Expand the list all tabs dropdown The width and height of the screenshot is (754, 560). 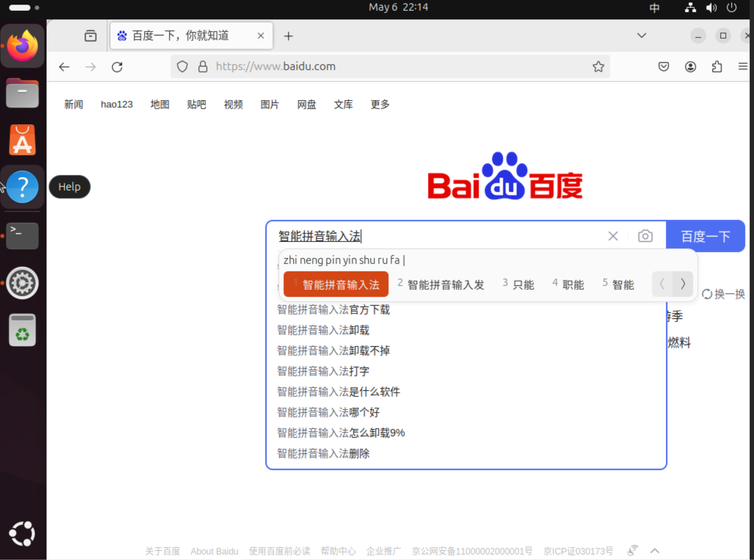pos(642,36)
